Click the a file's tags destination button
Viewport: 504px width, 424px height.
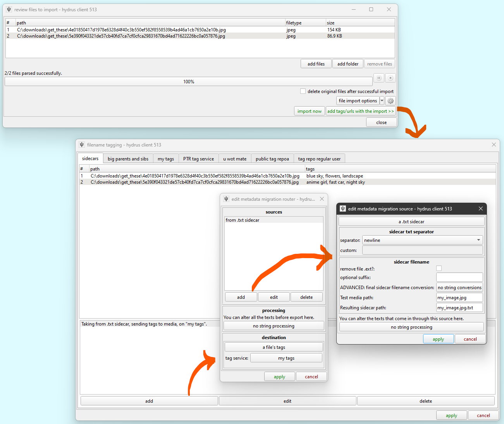click(x=274, y=347)
